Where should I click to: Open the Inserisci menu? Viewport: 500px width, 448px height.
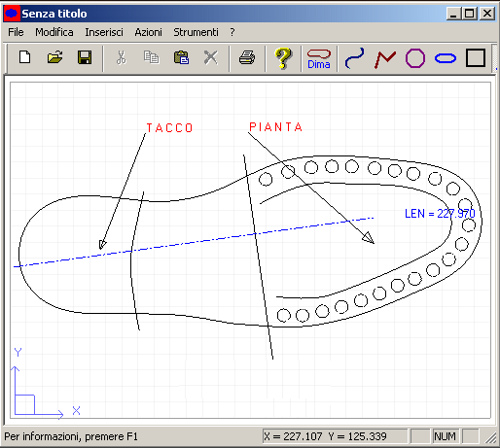point(104,32)
